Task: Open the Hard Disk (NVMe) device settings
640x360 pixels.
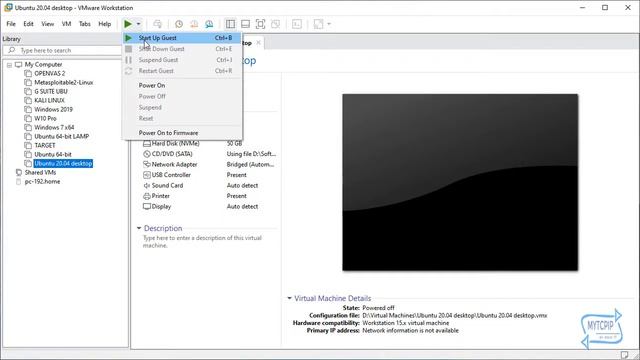Action: pyautogui.click(x=176, y=143)
